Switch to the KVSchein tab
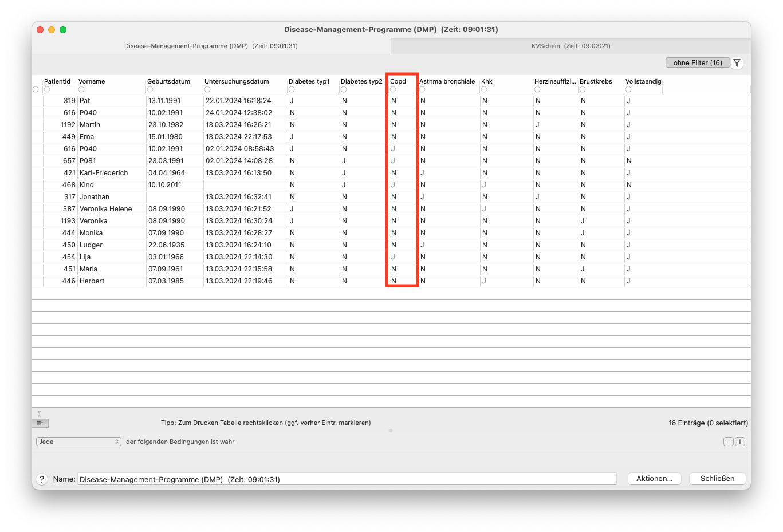The height and width of the screenshot is (532, 783). tap(570, 46)
